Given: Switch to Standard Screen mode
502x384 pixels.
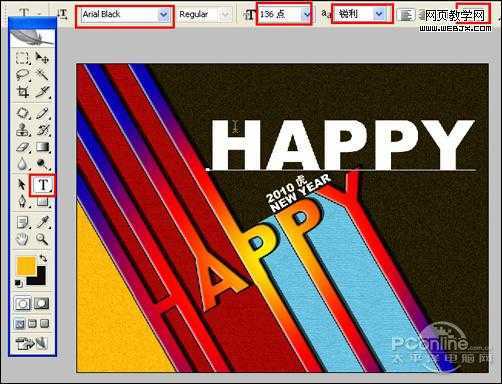Looking at the screenshot, I should (19, 324).
